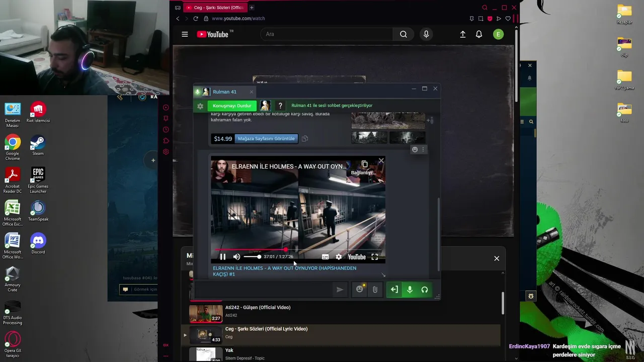Leave voice chat with exit icon
This screenshot has width=644, height=362.
[394, 290]
